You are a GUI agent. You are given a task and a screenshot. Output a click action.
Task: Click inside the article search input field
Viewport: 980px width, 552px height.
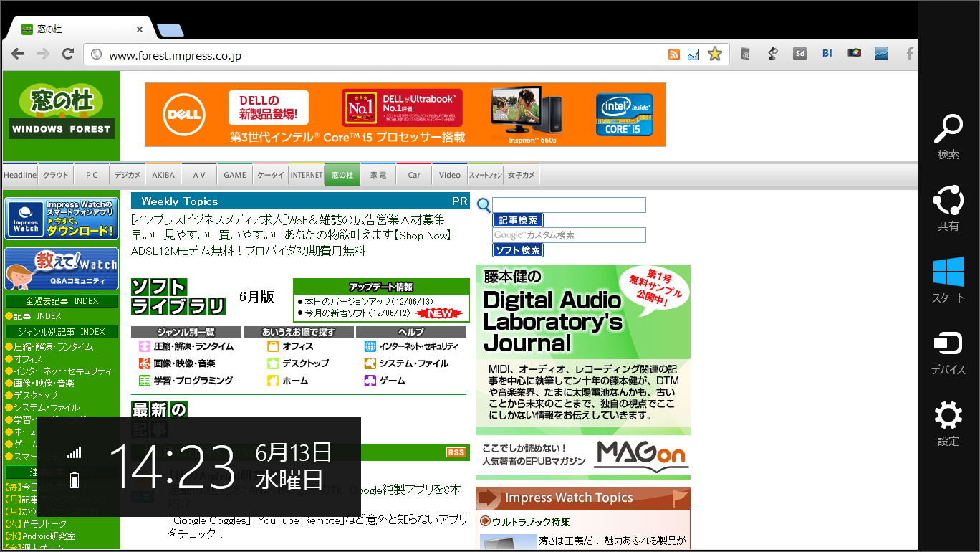(570, 204)
